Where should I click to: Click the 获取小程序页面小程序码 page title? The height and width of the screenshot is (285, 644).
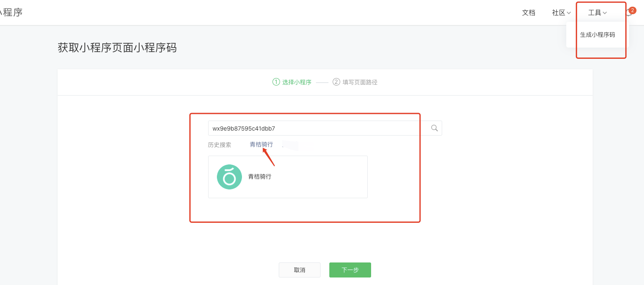[x=117, y=48]
